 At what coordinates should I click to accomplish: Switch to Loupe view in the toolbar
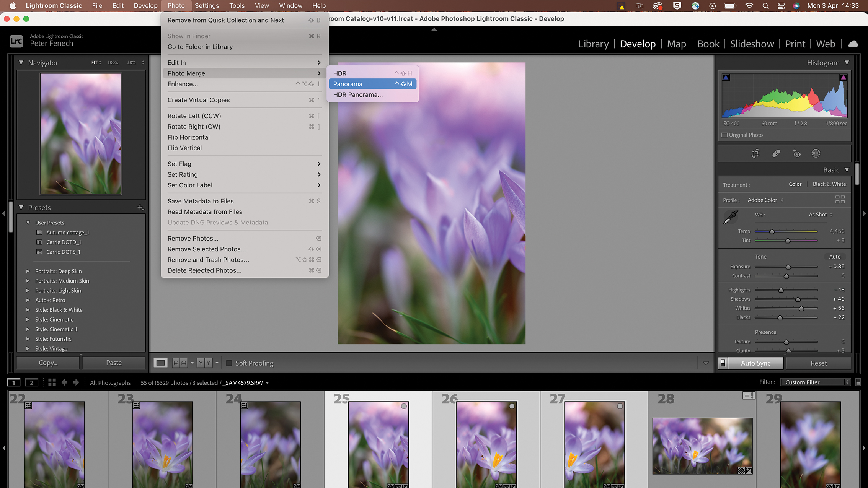point(160,363)
